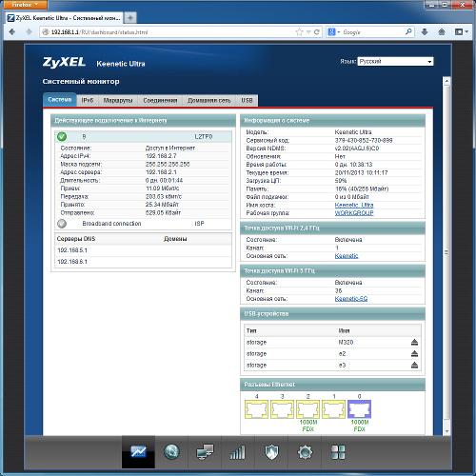Click the DNS server 192.168.5.1 entry
This screenshot has height=476, width=476.
[x=72, y=250]
